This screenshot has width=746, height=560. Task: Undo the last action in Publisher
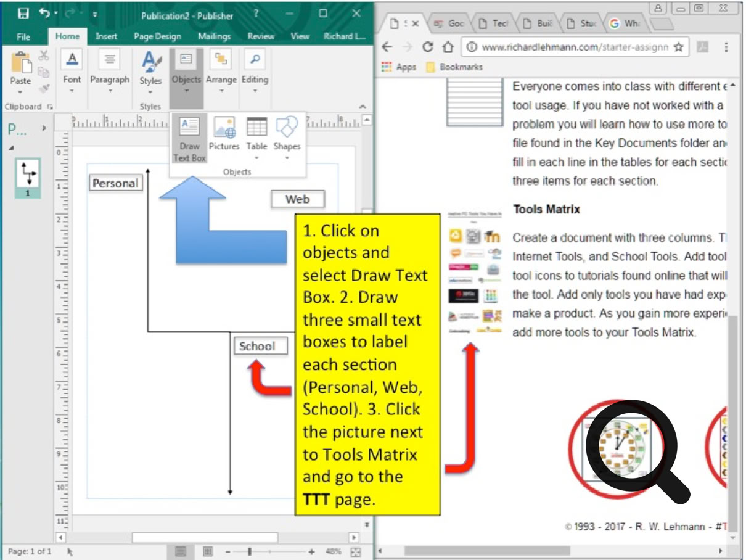pyautogui.click(x=44, y=13)
